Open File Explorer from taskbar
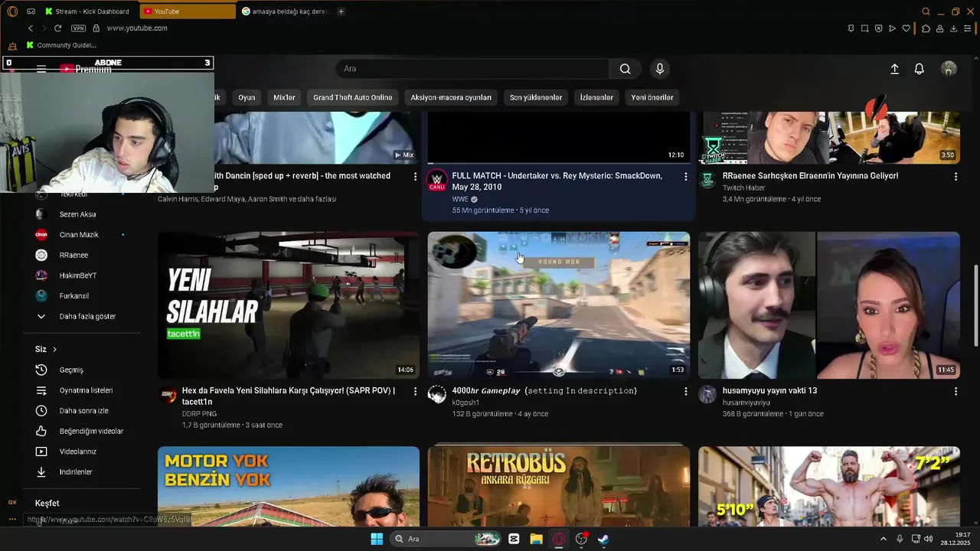Screen dimensions: 980x551 coord(536,539)
